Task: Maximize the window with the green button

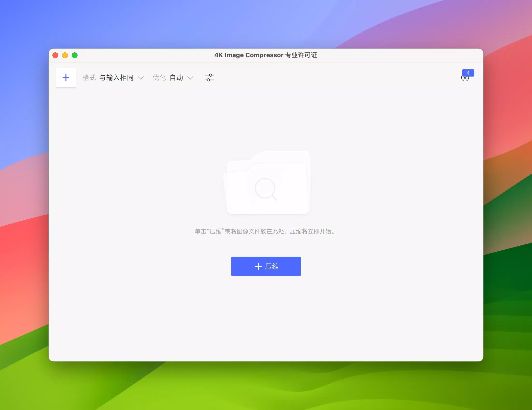Action: (75, 55)
